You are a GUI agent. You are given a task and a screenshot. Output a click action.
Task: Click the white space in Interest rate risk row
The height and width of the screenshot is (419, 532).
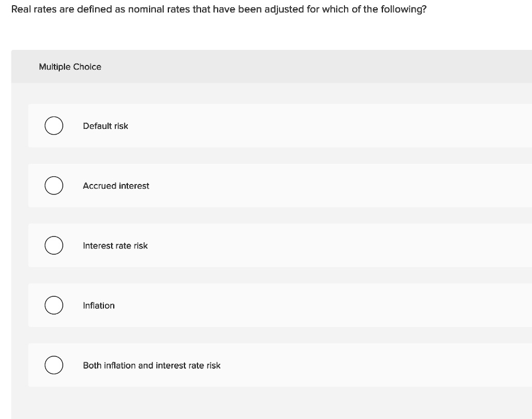339,245
